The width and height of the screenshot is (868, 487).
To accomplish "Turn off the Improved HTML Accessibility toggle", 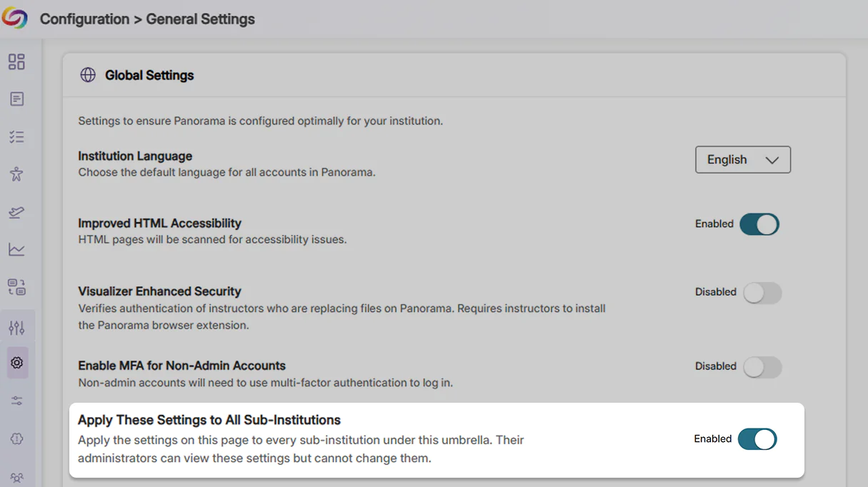I will tap(759, 224).
